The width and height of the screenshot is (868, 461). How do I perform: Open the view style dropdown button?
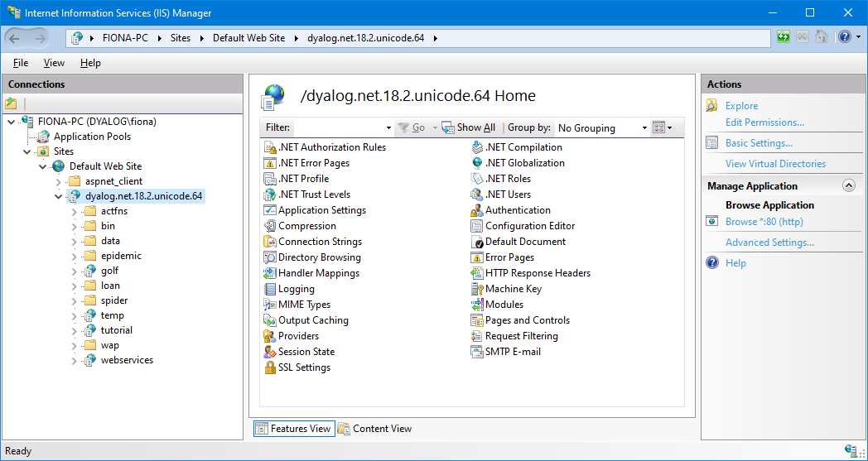tap(662, 127)
